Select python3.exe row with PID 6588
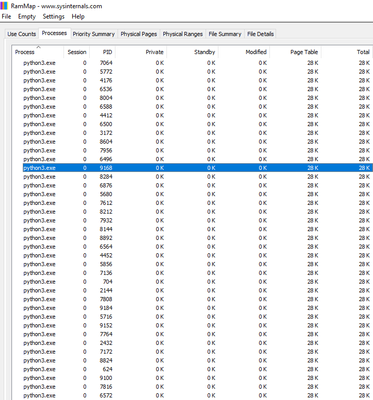This screenshot has width=373, height=400. tap(198, 107)
